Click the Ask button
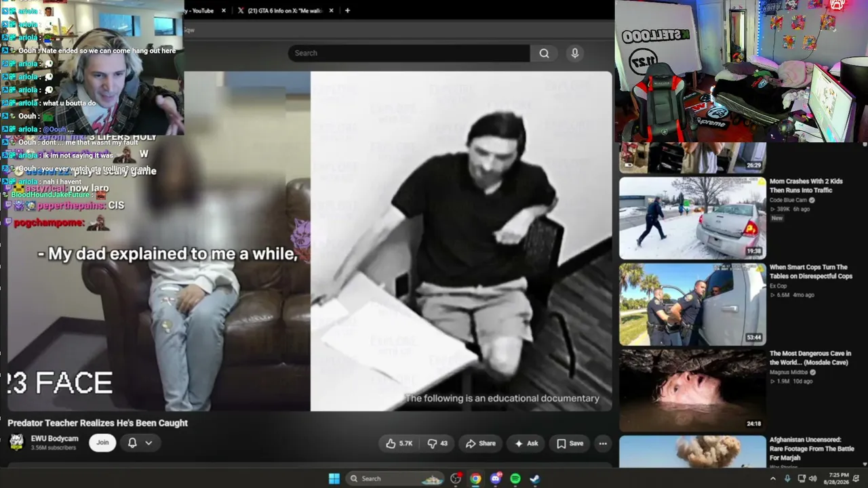This screenshot has height=488, width=868. [526, 443]
